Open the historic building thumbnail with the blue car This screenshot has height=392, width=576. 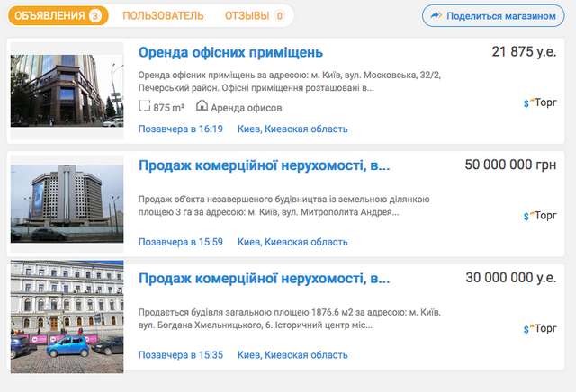(67, 316)
